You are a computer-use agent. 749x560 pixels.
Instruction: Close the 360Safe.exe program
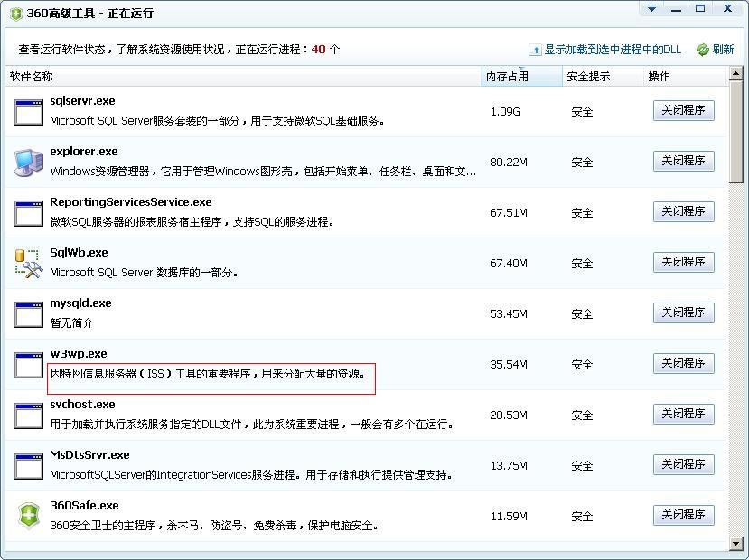pyautogui.click(x=684, y=515)
